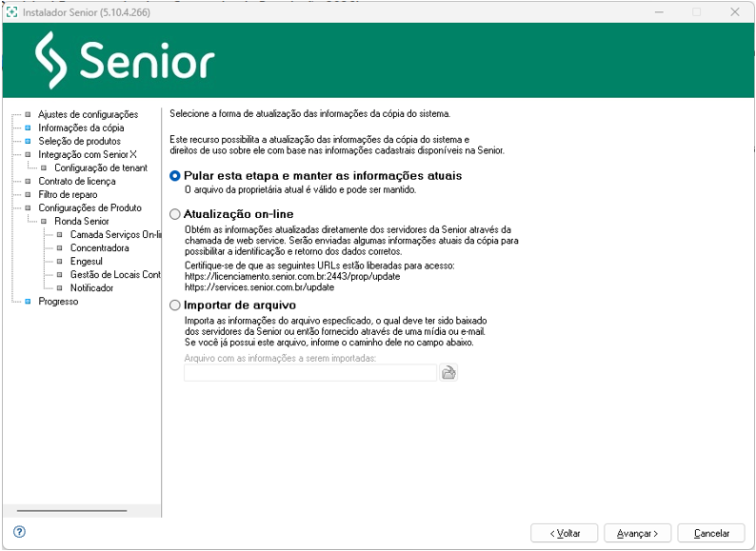Click the services.senior.com.br/update URL text
756x551 pixels.
tap(259, 287)
